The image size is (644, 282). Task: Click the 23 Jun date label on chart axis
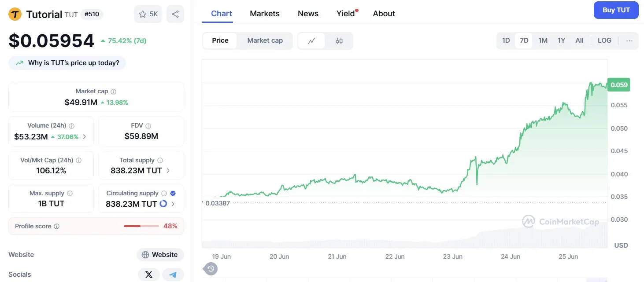click(452, 256)
